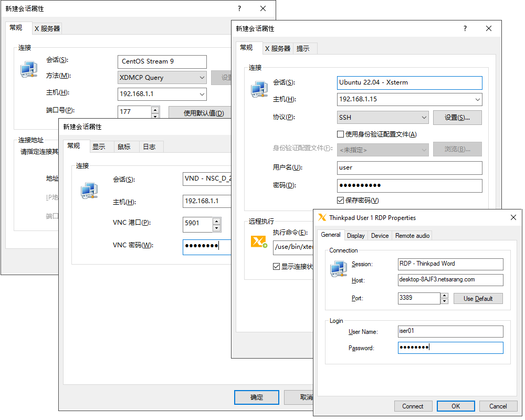
Task: Click the 密码 field in Ubuntu dialog
Action: pos(409,185)
